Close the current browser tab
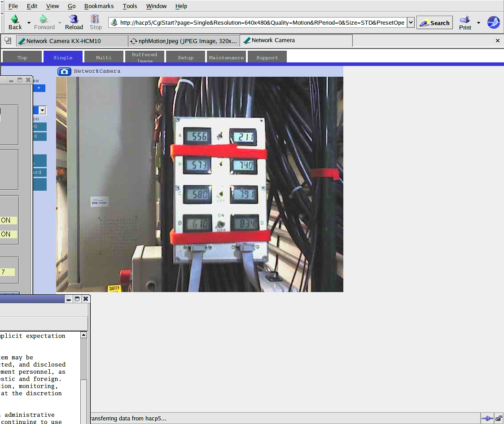Screen dimensions: 504x424 coord(498,40)
